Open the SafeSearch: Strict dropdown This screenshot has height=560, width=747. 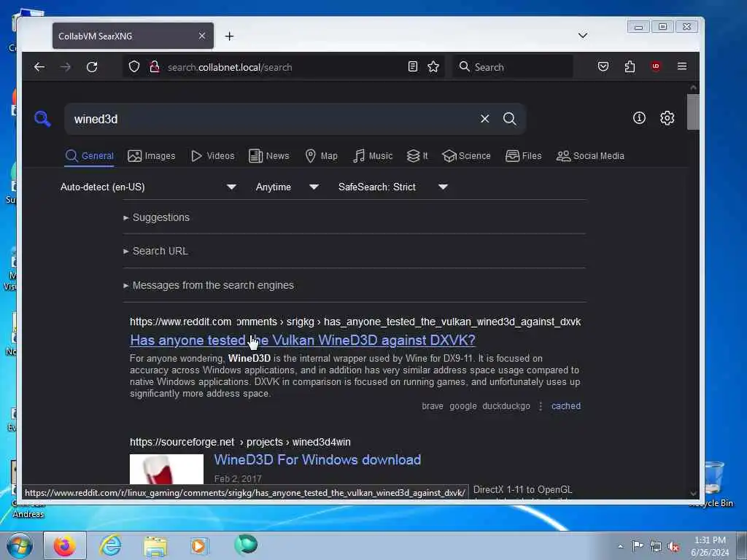(x=392, y=187)
